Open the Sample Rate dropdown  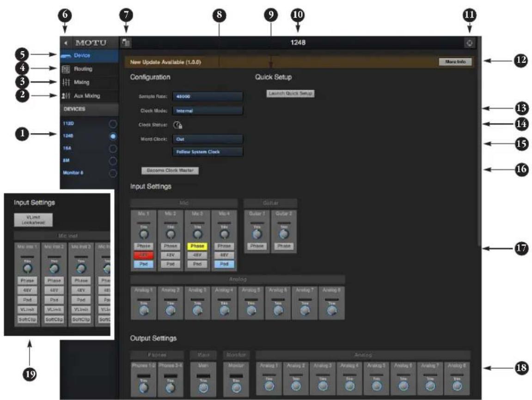click(208, 97)
